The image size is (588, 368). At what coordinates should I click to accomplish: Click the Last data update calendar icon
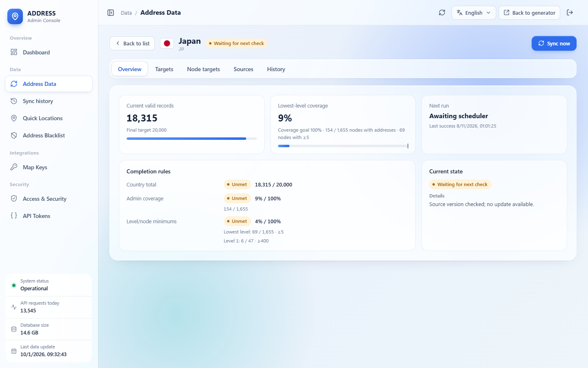point(14,351)
